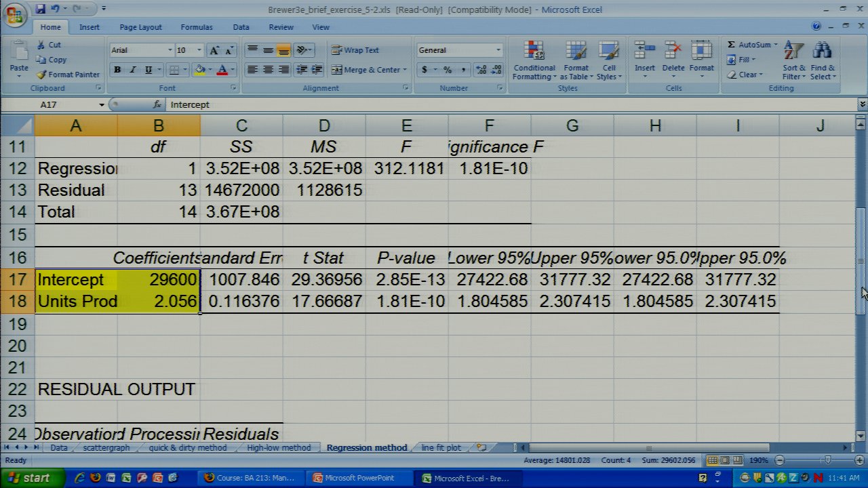Open the General number format dropdown

coord(498,50)
